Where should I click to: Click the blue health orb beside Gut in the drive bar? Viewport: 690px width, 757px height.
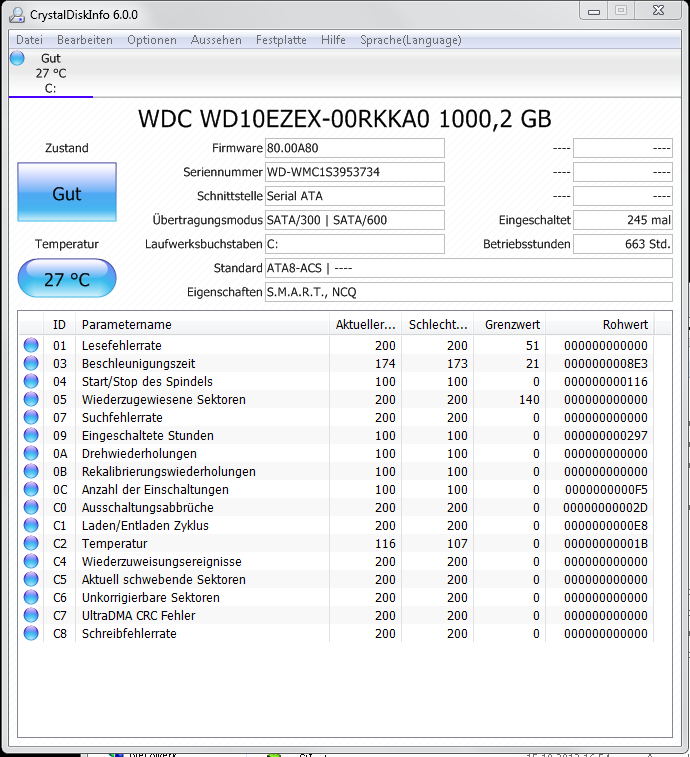click(x=17, y=58)
